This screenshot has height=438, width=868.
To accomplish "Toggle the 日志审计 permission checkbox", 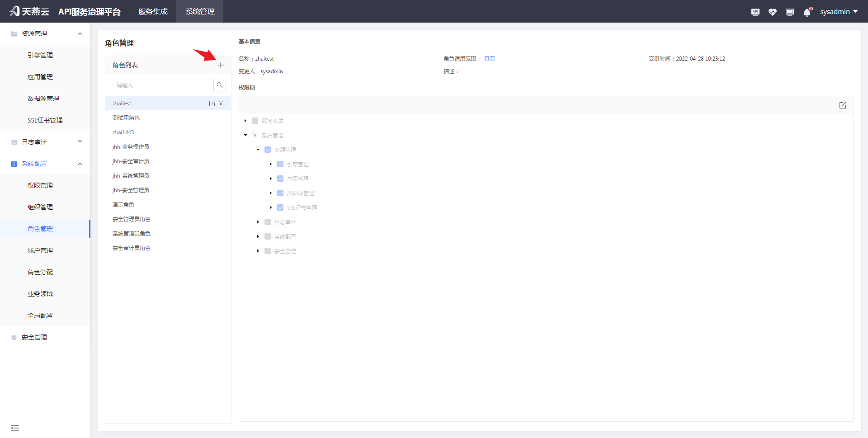I will point(268,222).
